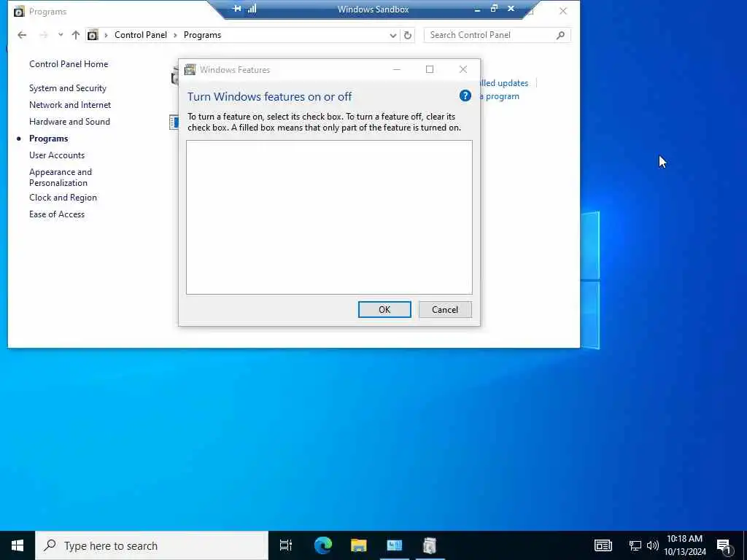Cancel the Windows Features dialog
The height and width of the screenshot is (560, 747).
(x=445, y=309)
